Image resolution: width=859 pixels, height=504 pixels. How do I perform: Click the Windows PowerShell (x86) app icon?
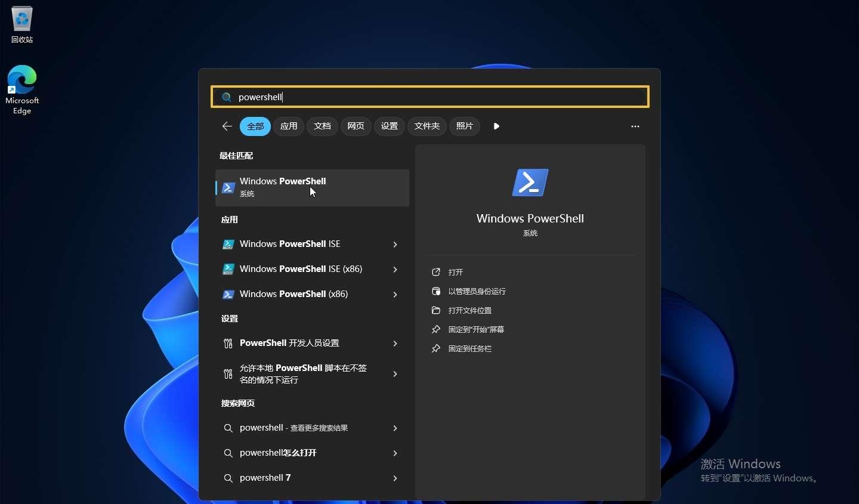pos(228,294)
